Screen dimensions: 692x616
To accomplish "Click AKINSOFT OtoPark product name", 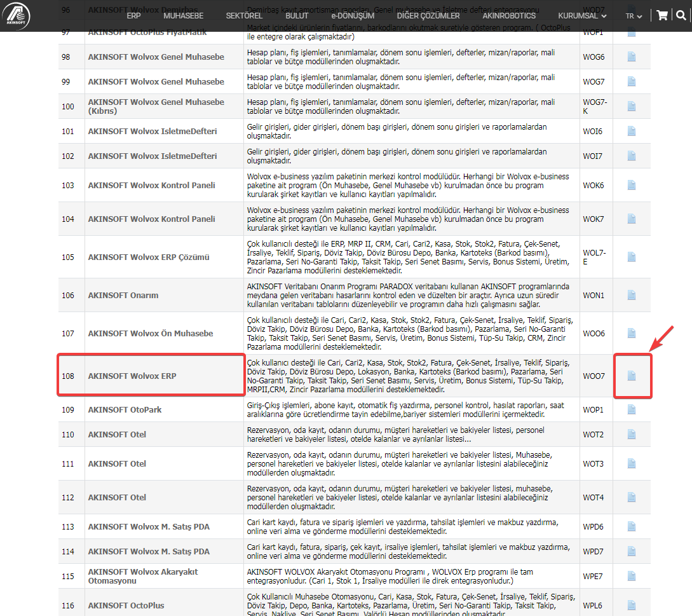I will click(x=125, y=410).
